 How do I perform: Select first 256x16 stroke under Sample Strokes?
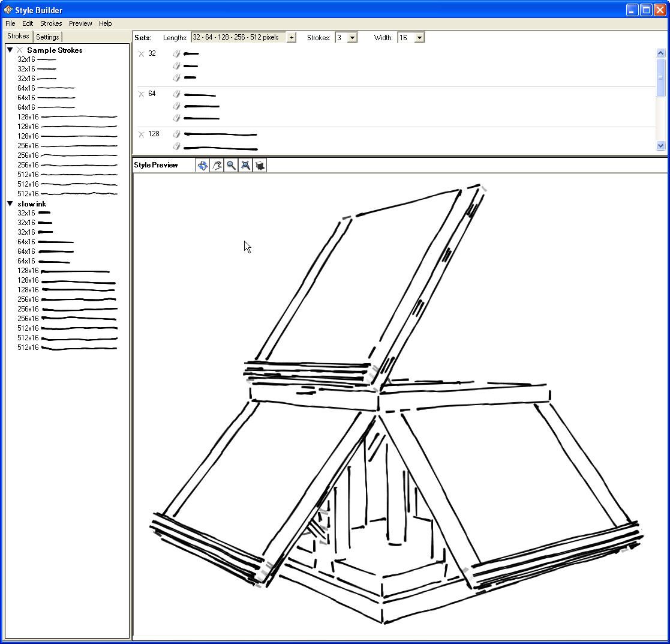pos(67,146)
